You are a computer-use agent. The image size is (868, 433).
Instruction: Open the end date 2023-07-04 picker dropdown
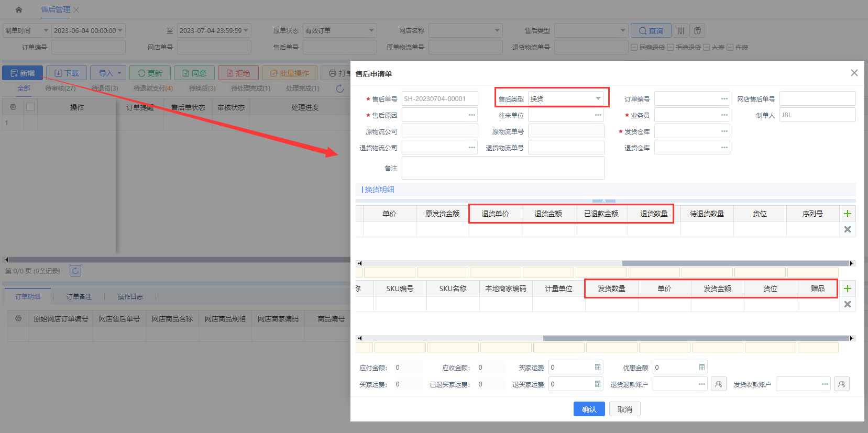(246, 30)
